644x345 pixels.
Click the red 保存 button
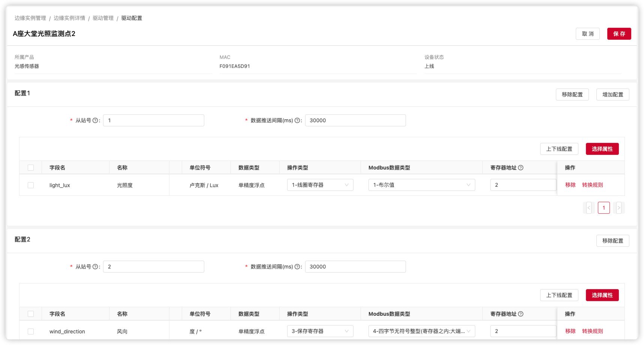pyautogui.click(x=619, y=34)
